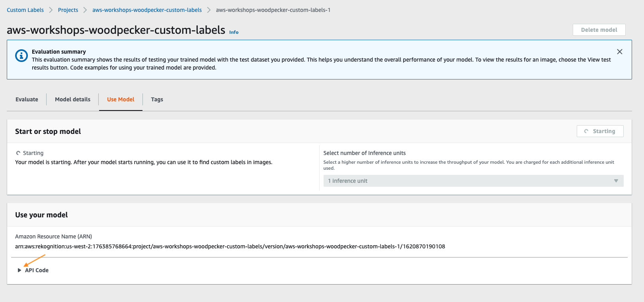Screen dimensions: 644x302
Task: Open the inference unit dropdown
Action: point(473,181)
